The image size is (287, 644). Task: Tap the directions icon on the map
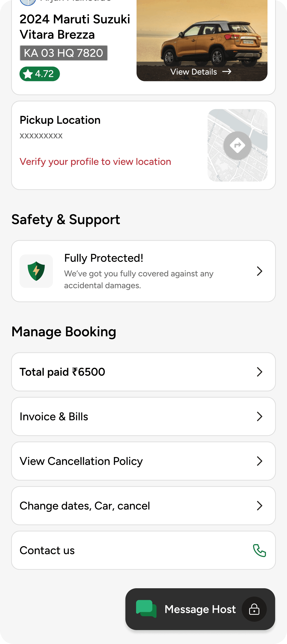[x=237, y=145]
